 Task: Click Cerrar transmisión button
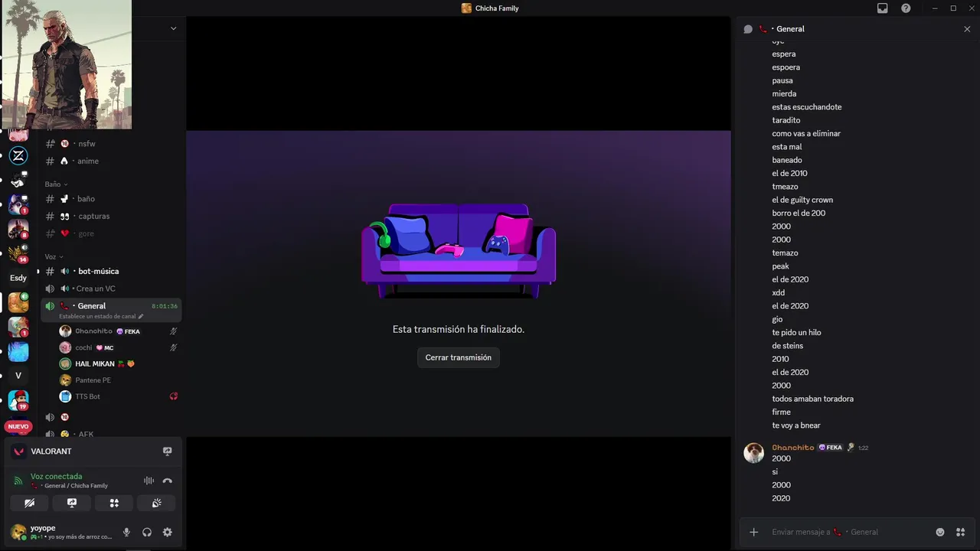click(459, 357)
